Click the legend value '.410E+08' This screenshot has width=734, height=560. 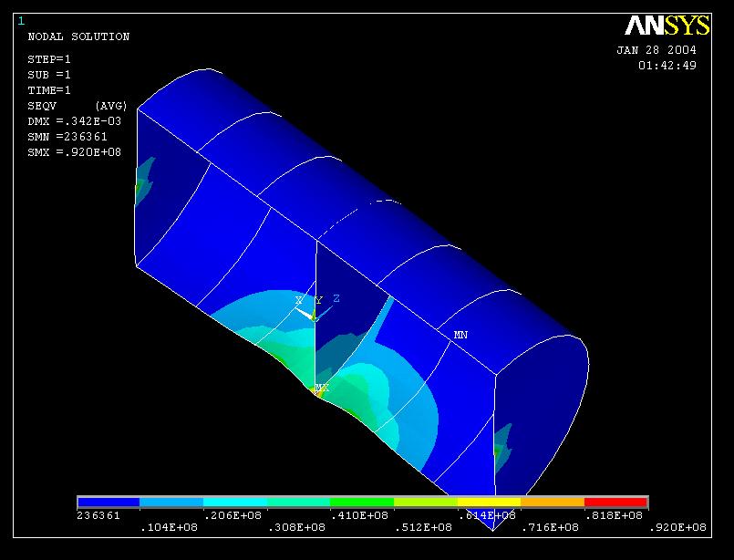pyautogui.click(x=359, y=515)
